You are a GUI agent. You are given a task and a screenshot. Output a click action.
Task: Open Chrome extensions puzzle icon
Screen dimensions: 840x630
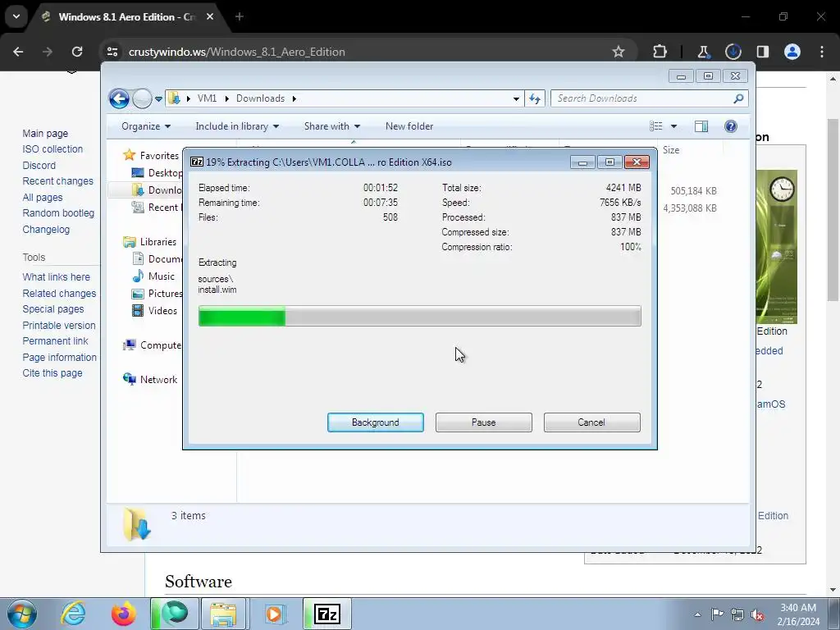(x=660, y=52)
